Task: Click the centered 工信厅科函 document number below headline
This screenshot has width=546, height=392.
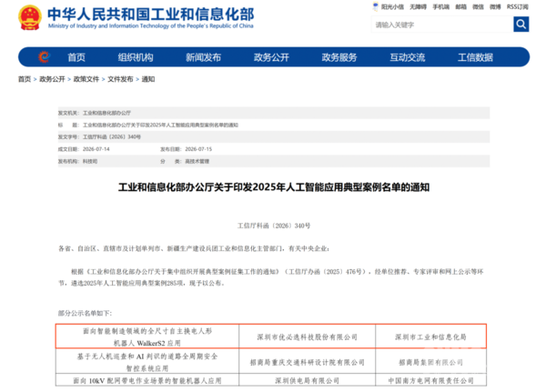Action: tap(274, 226)
